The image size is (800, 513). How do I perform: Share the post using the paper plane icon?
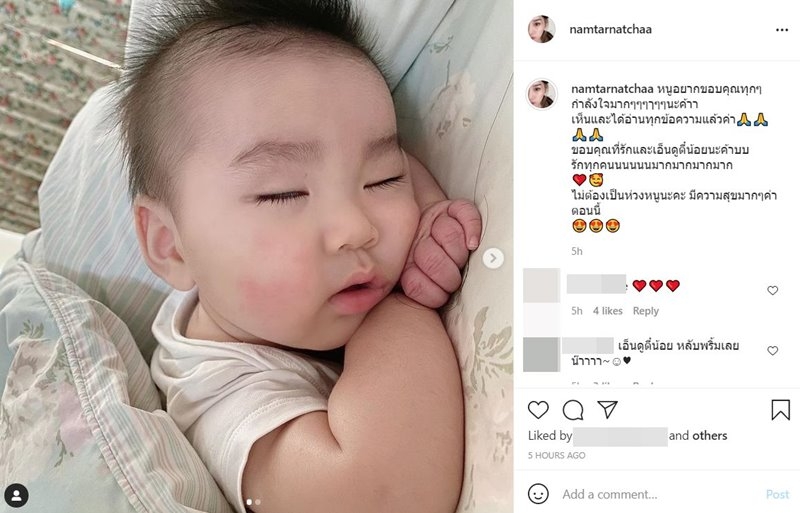[608, 409]
